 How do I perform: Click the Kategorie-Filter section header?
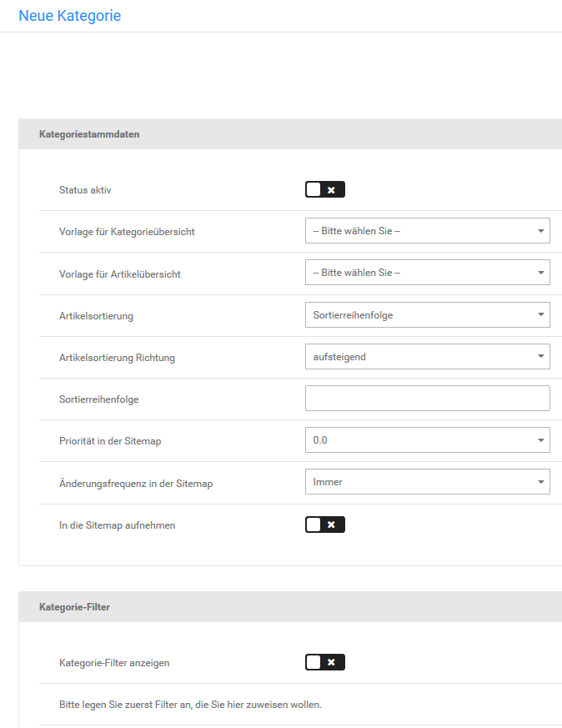click(x=74, y=607)
